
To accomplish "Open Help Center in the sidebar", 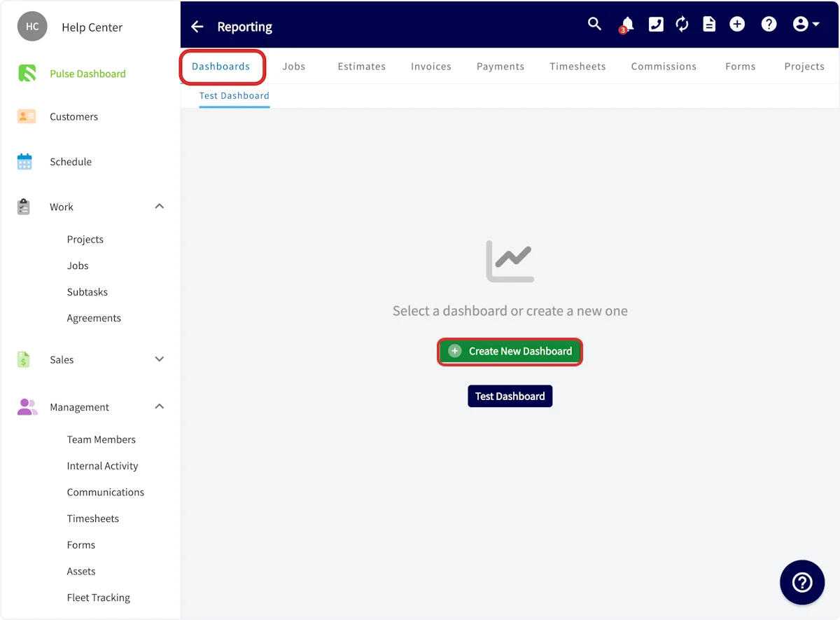I will 92,27.
